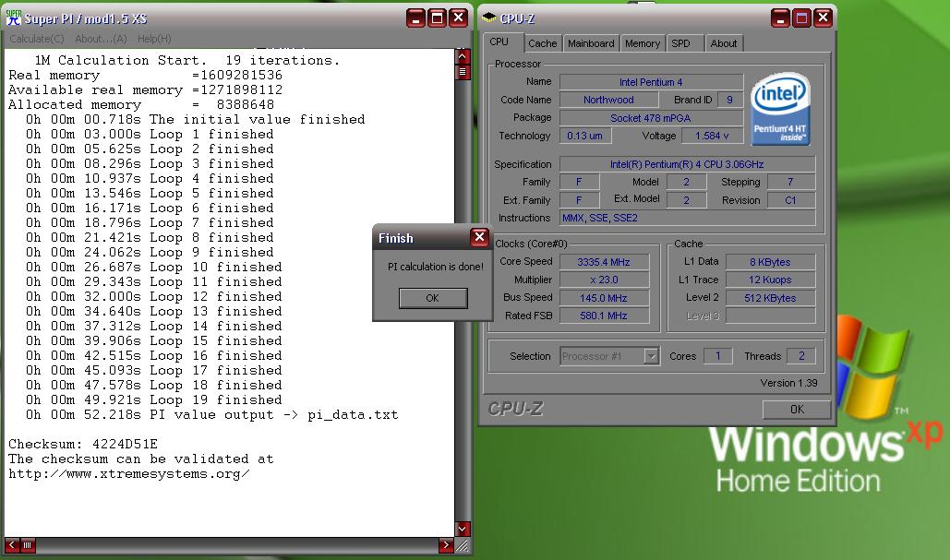This screenshot has height=560, width=950.
Task: Minimize the CPU-Z window
Action: coord(780,18)
